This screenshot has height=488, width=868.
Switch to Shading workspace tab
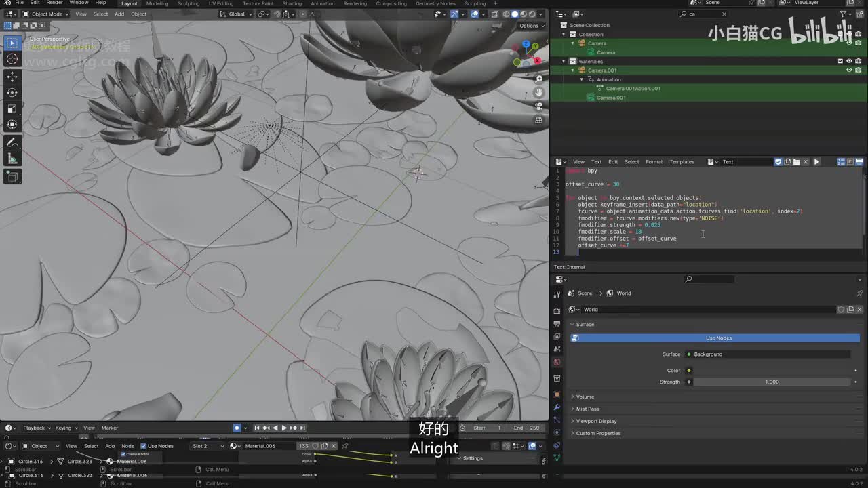(292, 3)
